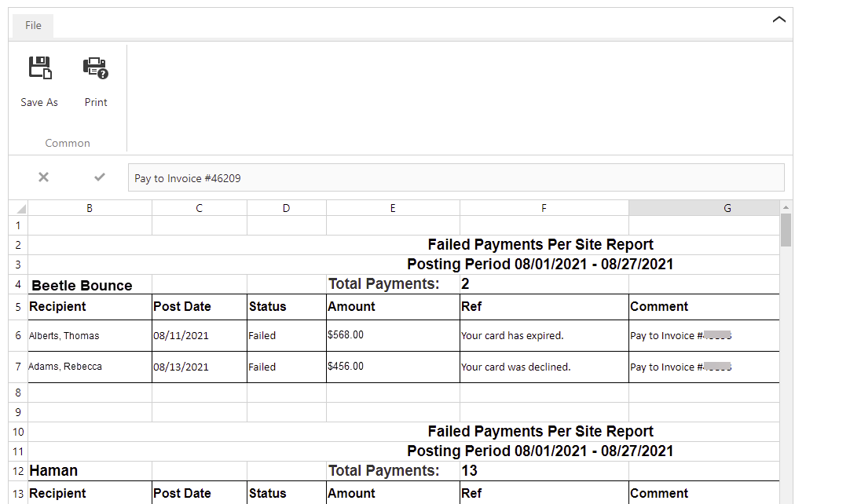Confirm the formula bar edit with checkmark
The height and width of the screenshot is (504, 861).
tap(100, 177)
